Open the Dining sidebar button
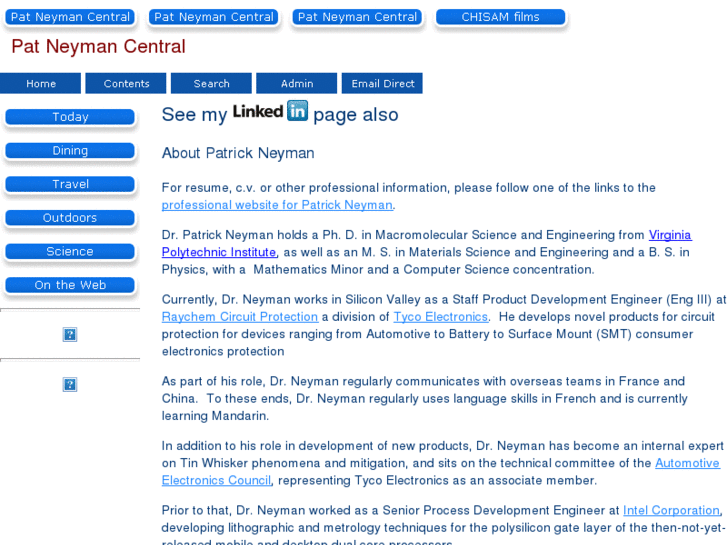Viewport: 727px width, 545px height. coord(70,151)
